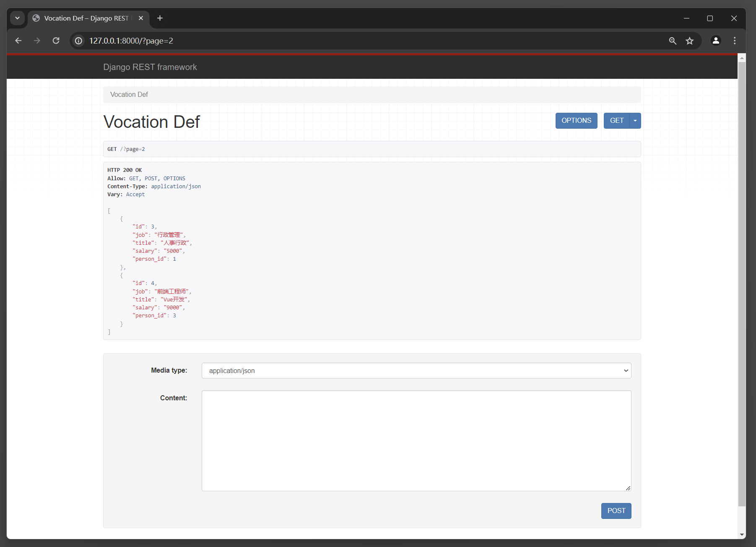Click the title value "Vue开发"
This screenshot has height=547, width=756.
point(174,300)
